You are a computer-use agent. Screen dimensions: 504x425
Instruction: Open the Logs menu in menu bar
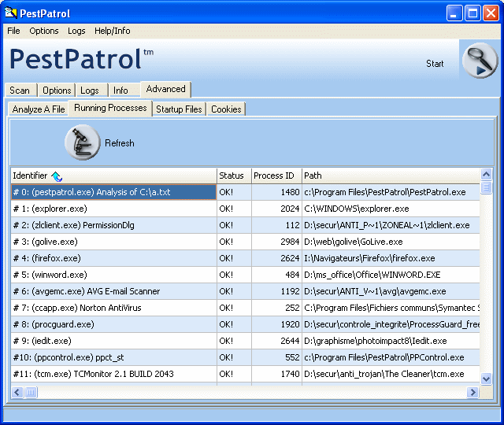point(76,31)
